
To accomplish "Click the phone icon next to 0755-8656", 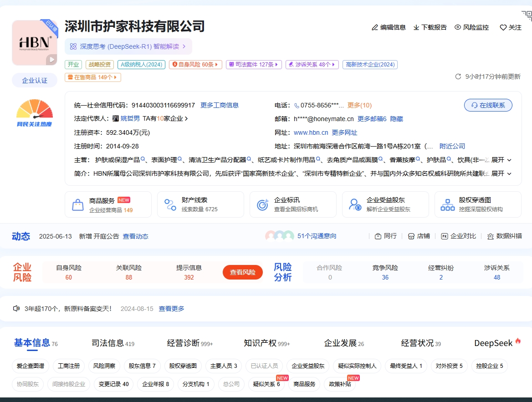I will coord(297,106).
